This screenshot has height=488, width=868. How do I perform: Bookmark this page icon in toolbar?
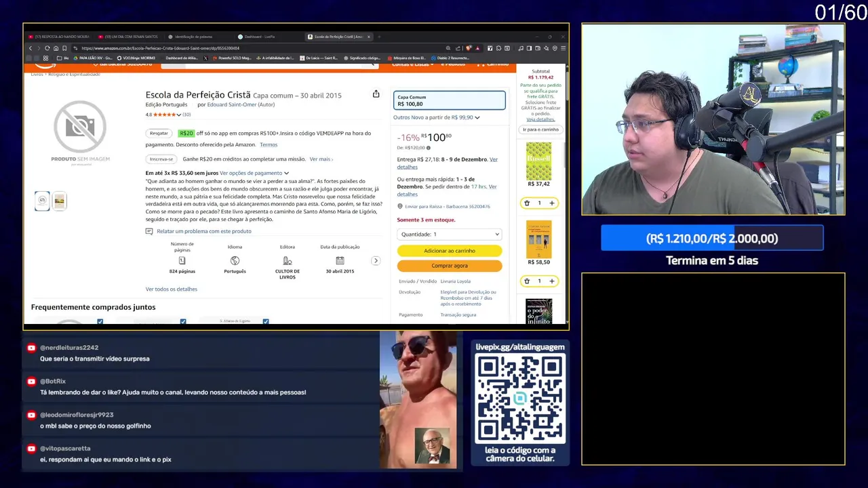[64, 48]
